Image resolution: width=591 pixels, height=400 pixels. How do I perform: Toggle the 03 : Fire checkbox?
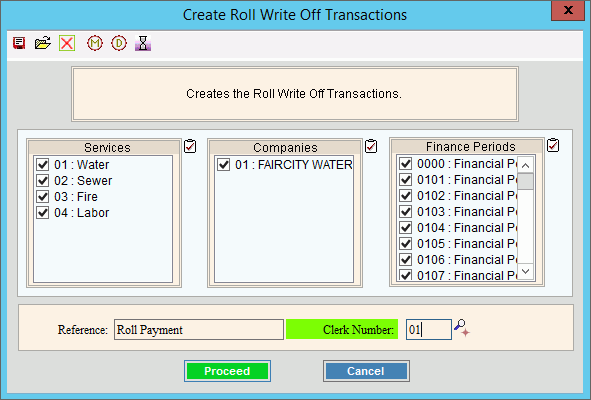pos(43,196)
